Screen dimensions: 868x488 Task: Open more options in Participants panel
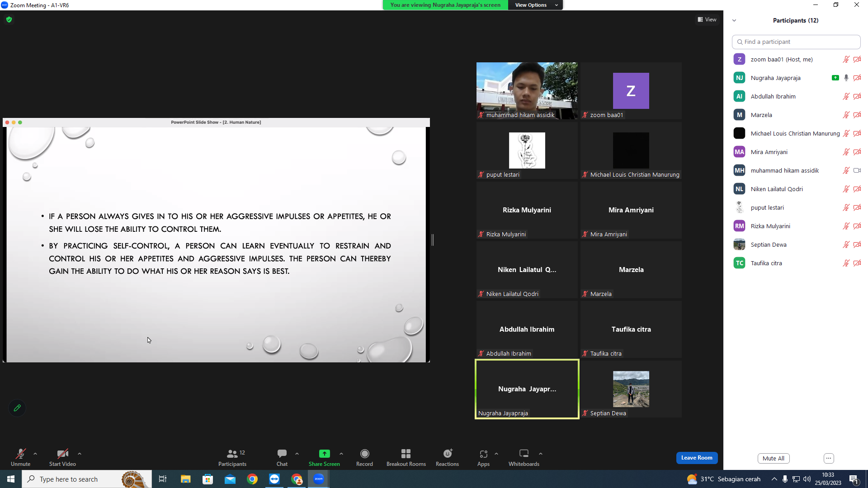[x=829, y=458]
